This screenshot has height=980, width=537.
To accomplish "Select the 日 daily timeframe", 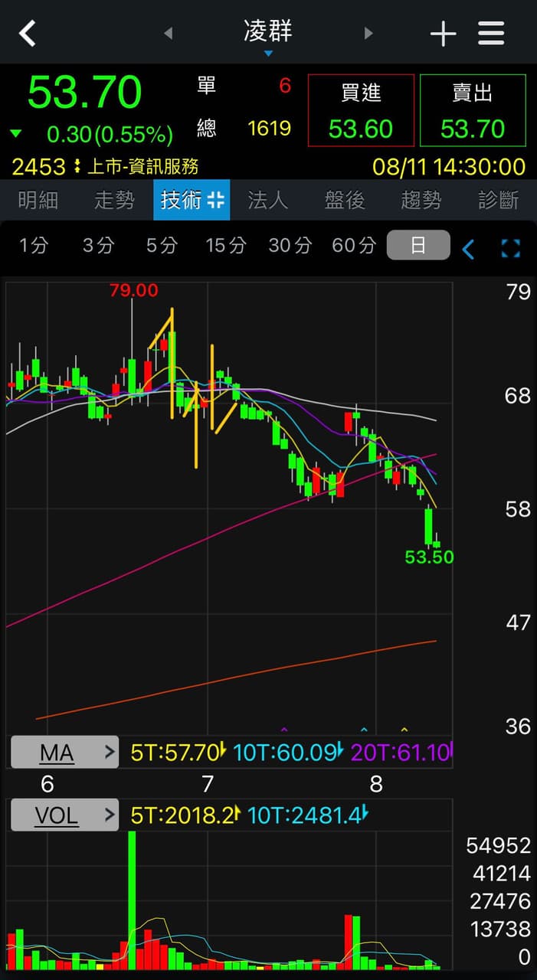I will tap(417, 245).
